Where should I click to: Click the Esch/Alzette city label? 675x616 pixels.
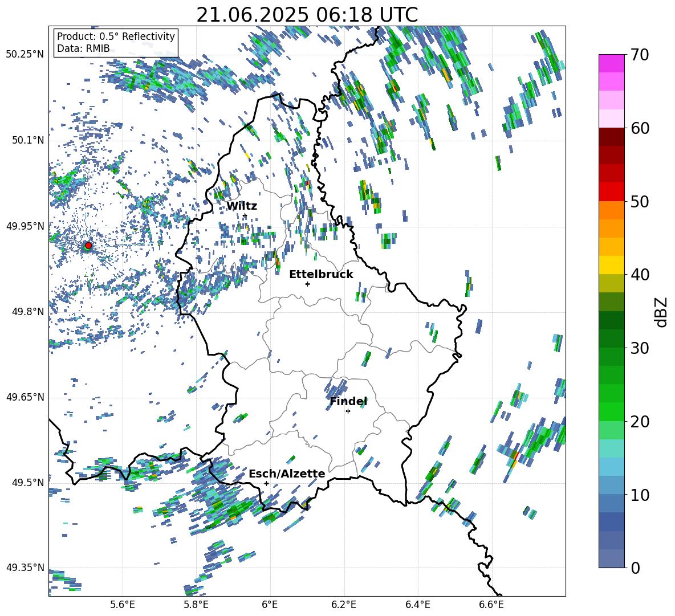tap(287, 474)
